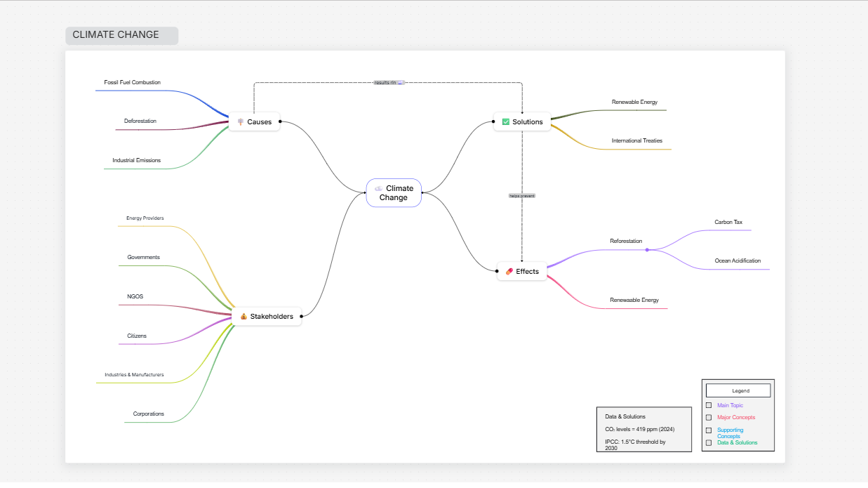The height and width of the screenshot is (488, 868).
Task: Select the central Climate Change node
Action: pyautogui.click(x=394, y=192)
